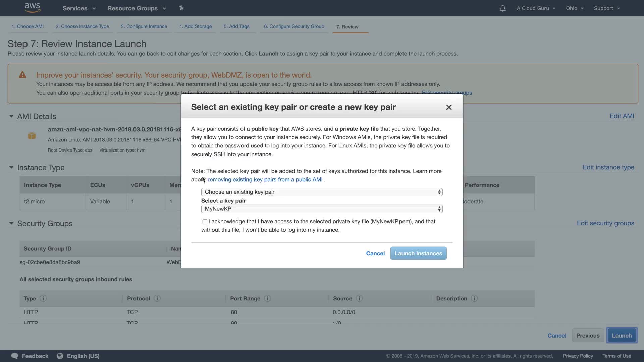Click the Launch Instances button

tap(418, 253)
